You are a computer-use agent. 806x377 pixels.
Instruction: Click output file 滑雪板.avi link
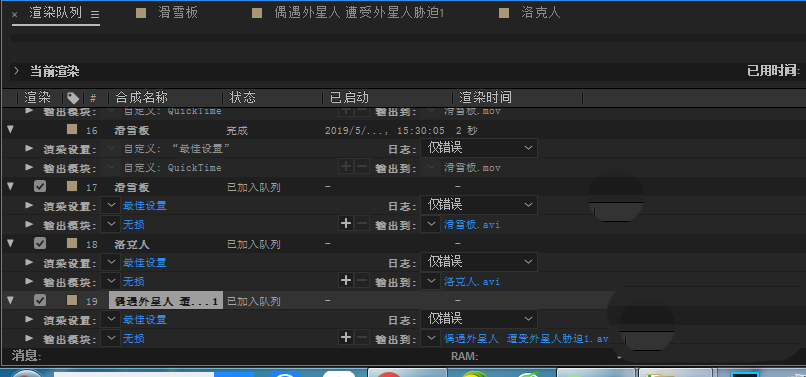point(472,225)
